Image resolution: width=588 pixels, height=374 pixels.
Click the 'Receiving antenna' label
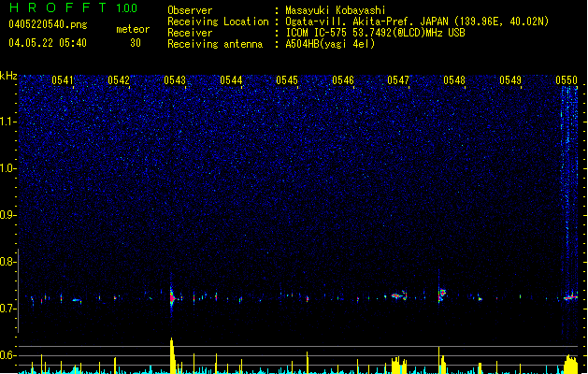[x=215, y=44]
